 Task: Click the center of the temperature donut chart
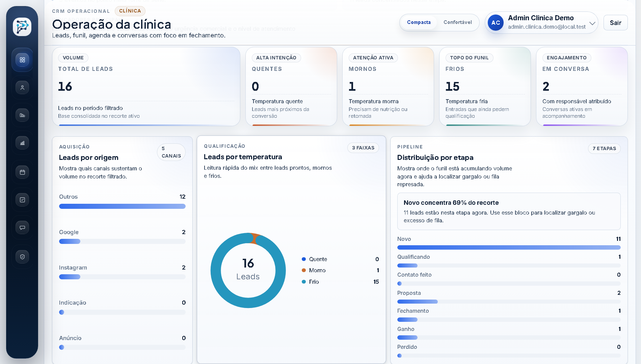point(248,270)
